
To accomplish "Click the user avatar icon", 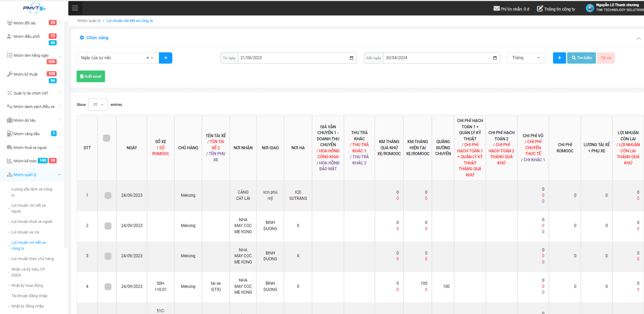I will click(590, 8).
